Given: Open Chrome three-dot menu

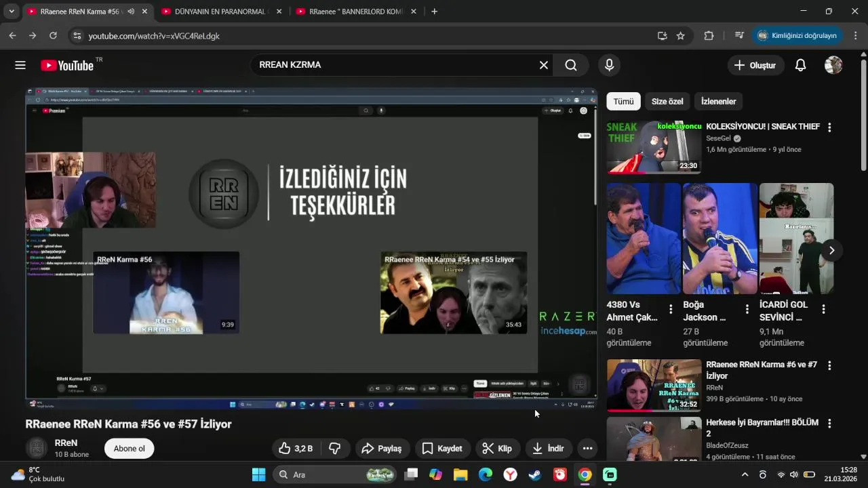Looking at the screenshot, I should pos(856,36).
